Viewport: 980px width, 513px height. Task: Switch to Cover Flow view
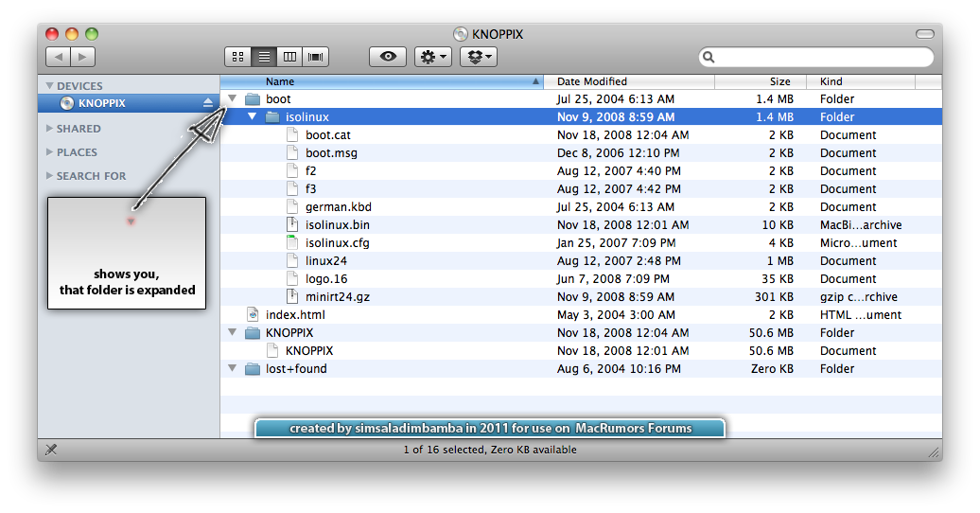click(316, 57)
